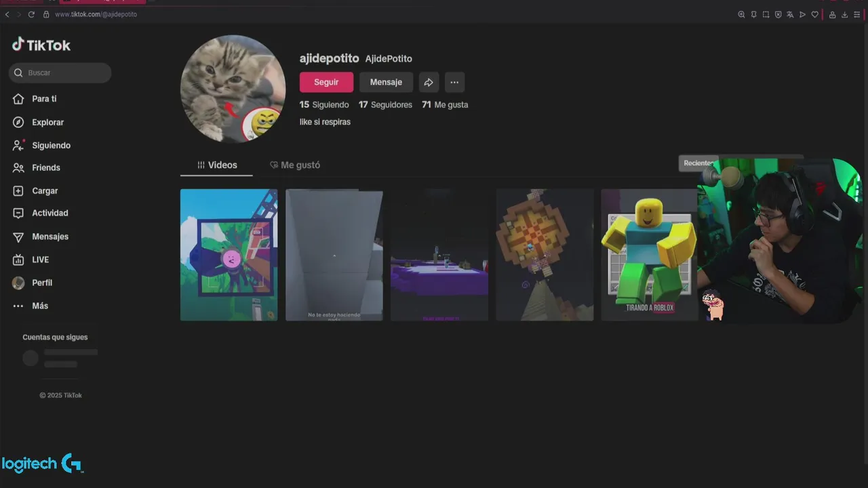Go back using the browser back arrow
This screenshot has height=488, width=868.
point(7,14)
